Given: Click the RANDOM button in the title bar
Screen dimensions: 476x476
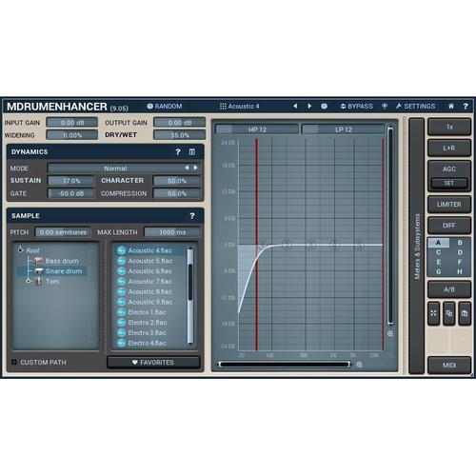Looking at the screenshot, I should (x=165, y=107).
